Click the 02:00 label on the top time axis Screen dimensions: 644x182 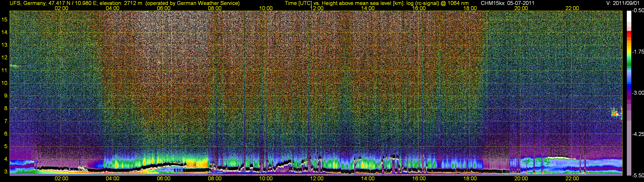point(61,8)
